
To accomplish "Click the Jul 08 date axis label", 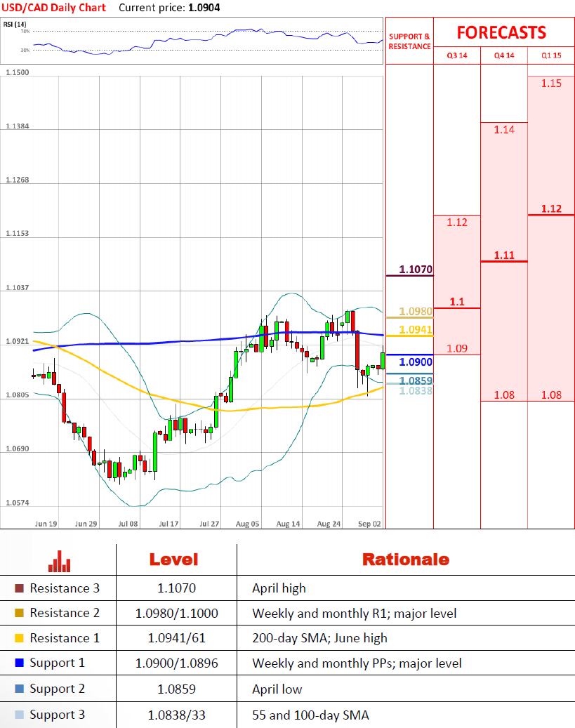I will (x=128, y=524).
